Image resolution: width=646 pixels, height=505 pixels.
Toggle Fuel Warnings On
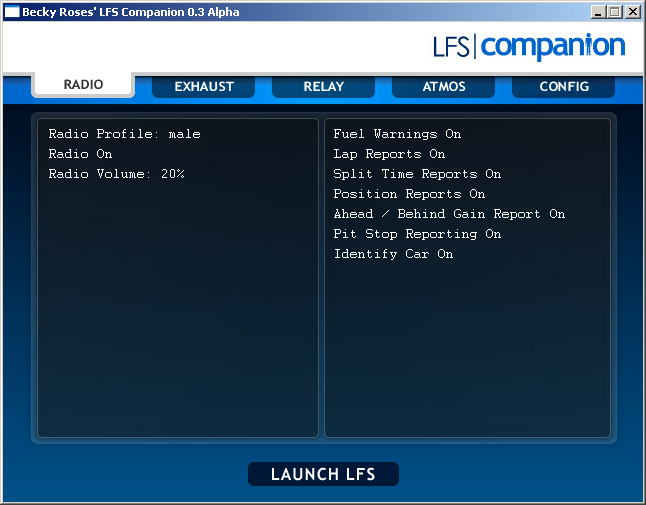point(397,134)
